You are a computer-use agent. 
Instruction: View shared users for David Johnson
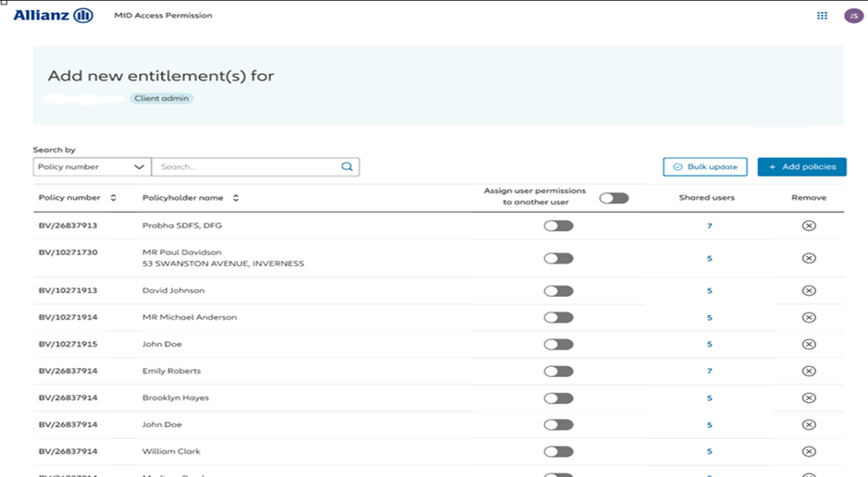709,291
